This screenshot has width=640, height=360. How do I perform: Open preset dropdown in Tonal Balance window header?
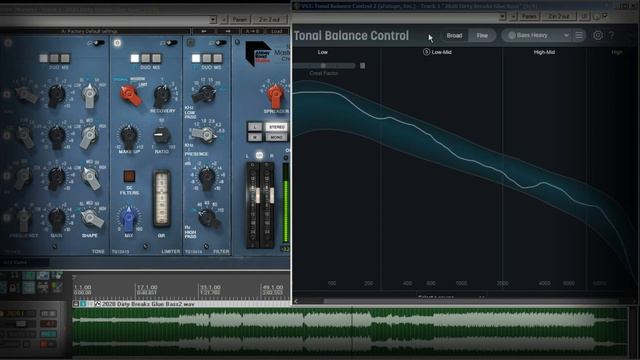[x=502, y=16]
